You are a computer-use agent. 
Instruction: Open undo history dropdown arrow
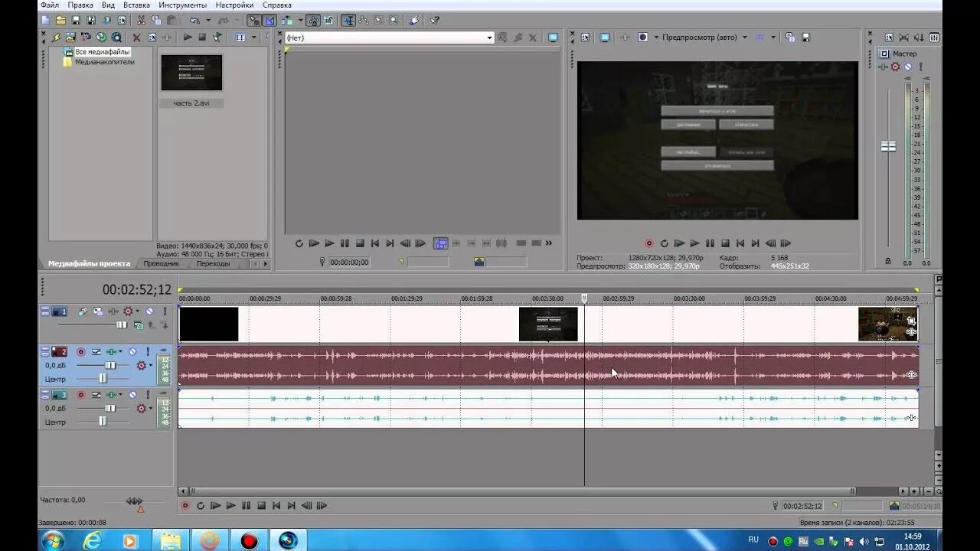click(208, 20)
